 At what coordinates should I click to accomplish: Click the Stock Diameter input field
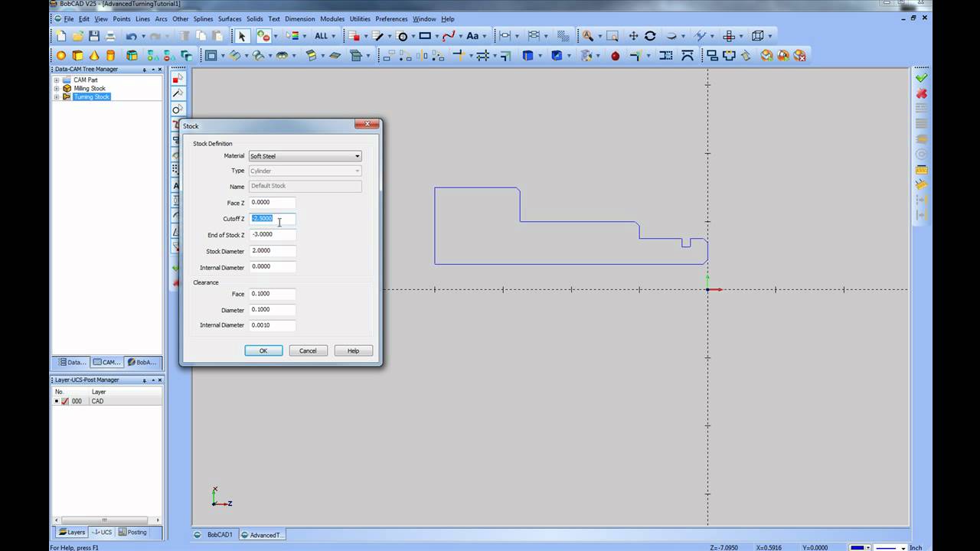(272, 251)
